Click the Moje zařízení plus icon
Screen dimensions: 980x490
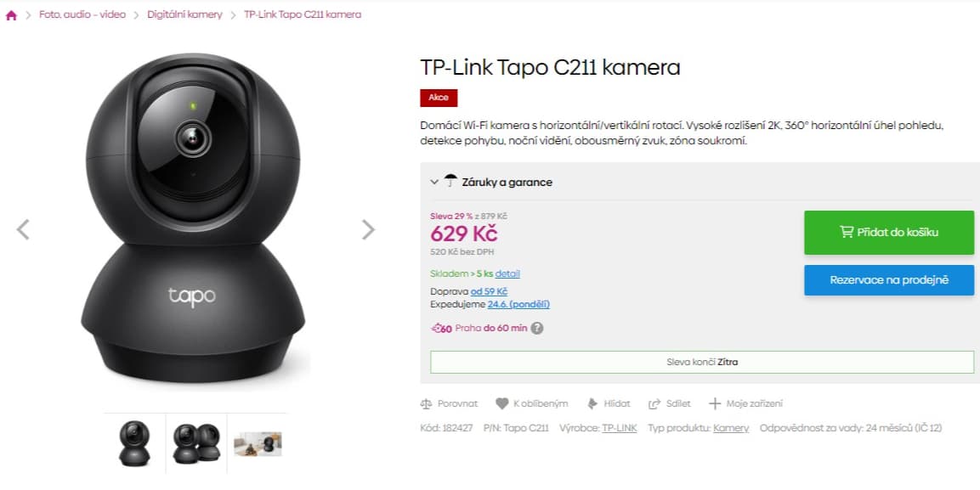[x=715, y=403]
